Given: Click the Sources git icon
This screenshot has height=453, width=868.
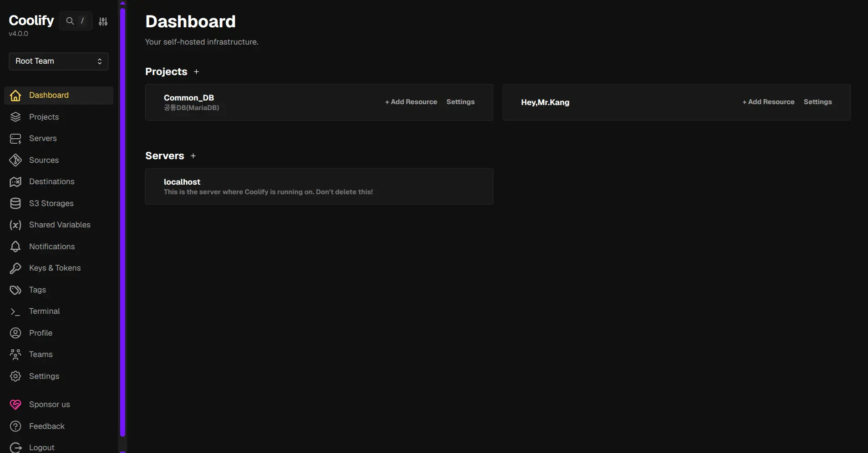Looking at the screenshot, I should pyautogui.click(x=15, y=160).
